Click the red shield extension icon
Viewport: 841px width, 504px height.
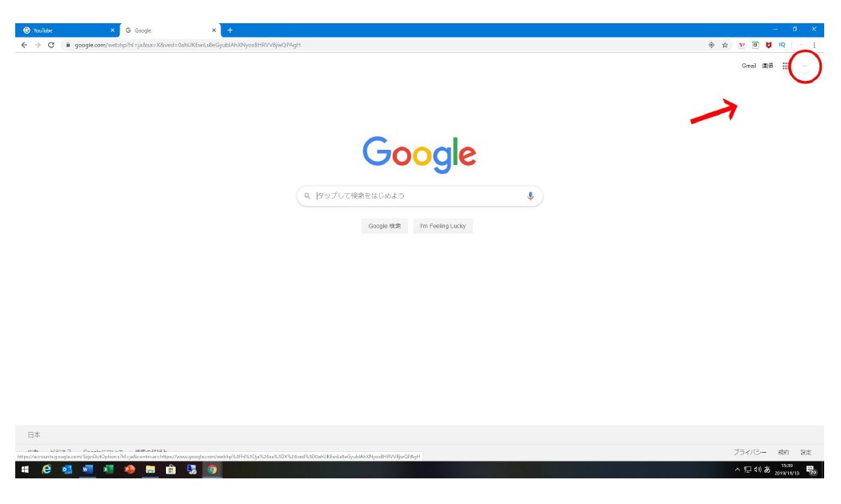[769, 45]
